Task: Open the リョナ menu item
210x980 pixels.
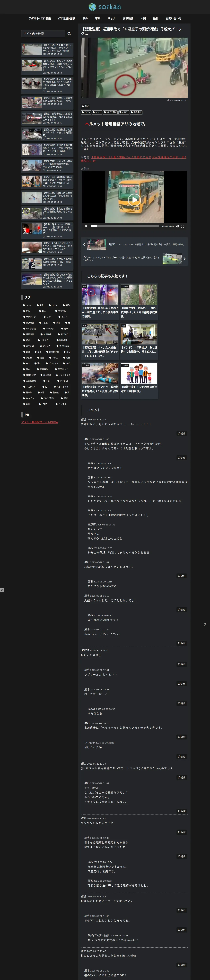Action: pos(111,18)
